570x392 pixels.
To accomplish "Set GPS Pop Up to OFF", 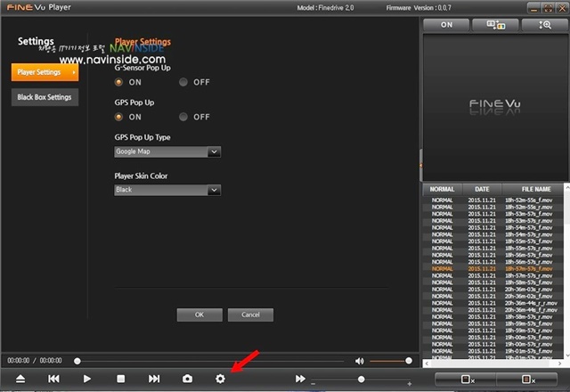I will [183, 117].
